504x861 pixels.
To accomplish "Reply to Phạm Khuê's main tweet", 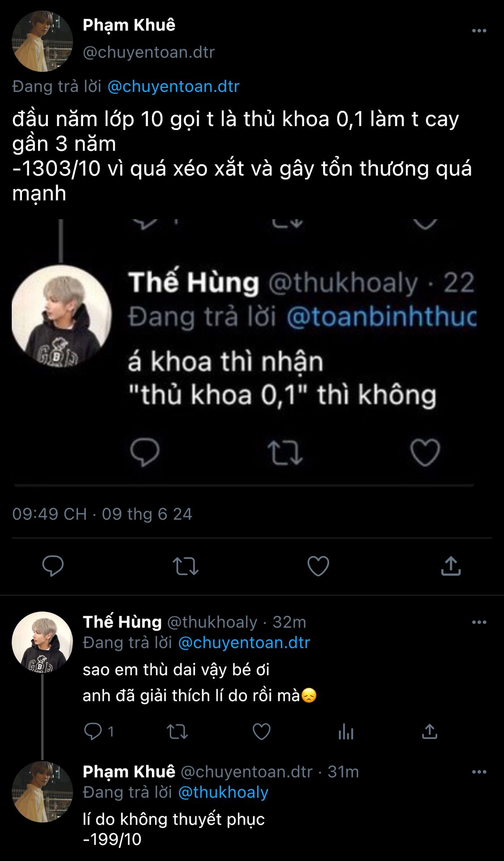I will pos(53,565).
